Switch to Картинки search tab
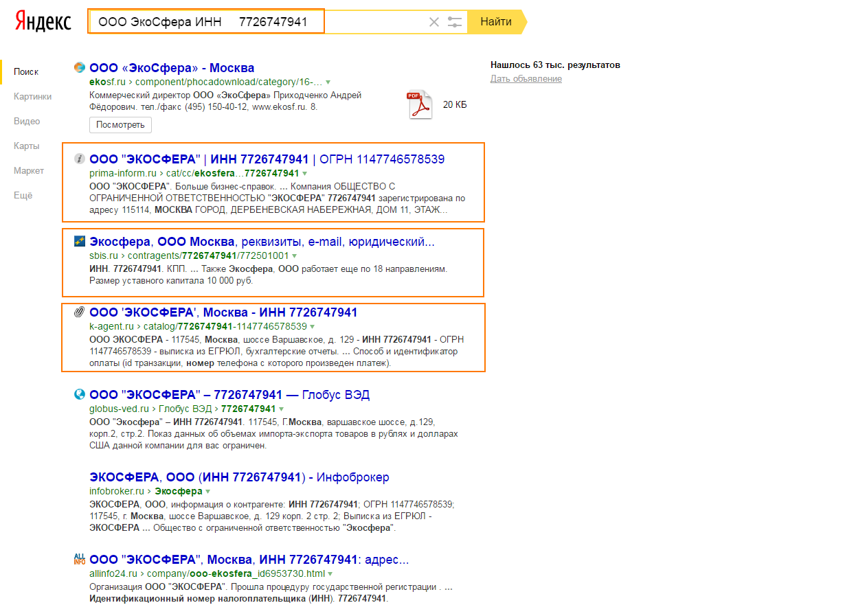Screen dimensions: 845x616 [x=32, y=96]
